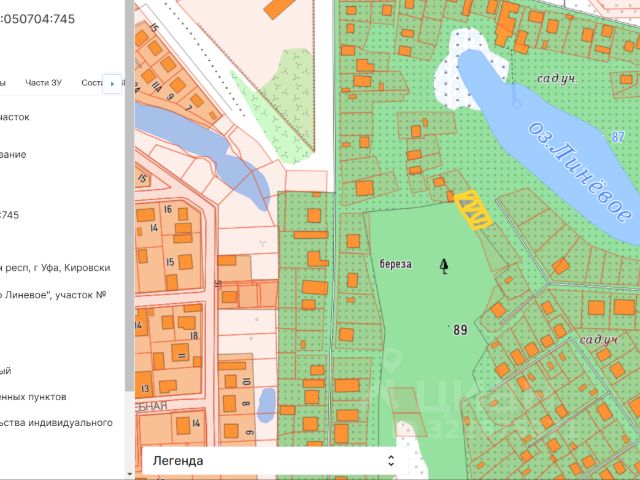
Task: Click the 'ьства индивидуального' usage text
Action: coord(56,422)
